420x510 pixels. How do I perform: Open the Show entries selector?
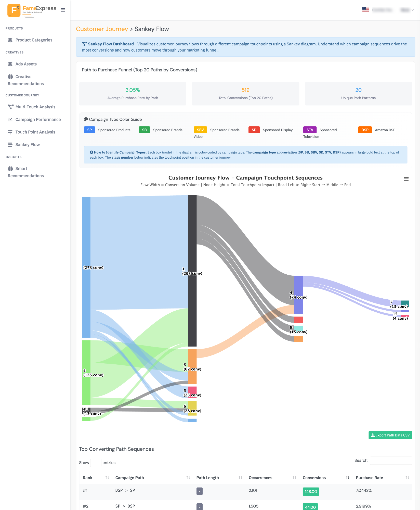click(x=96, y=463)
